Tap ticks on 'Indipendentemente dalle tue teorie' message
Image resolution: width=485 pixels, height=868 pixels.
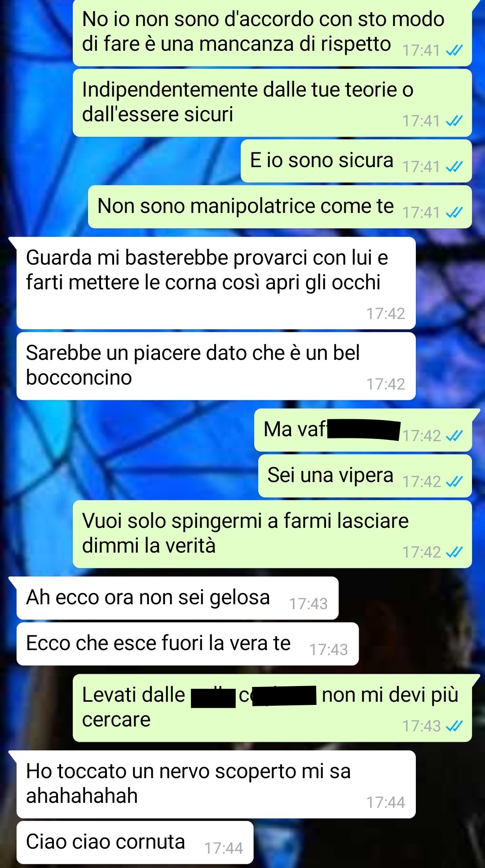point(454,120)
